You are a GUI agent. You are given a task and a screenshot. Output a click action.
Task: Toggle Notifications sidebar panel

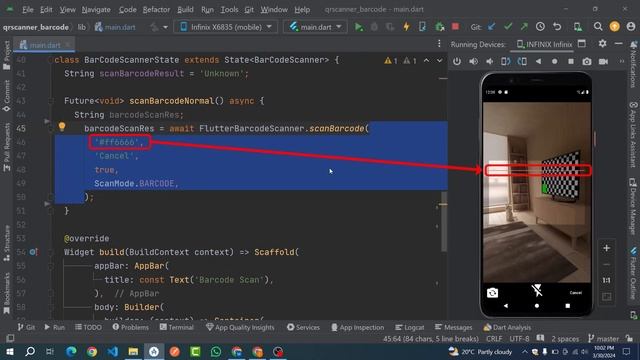pos(633,64)
